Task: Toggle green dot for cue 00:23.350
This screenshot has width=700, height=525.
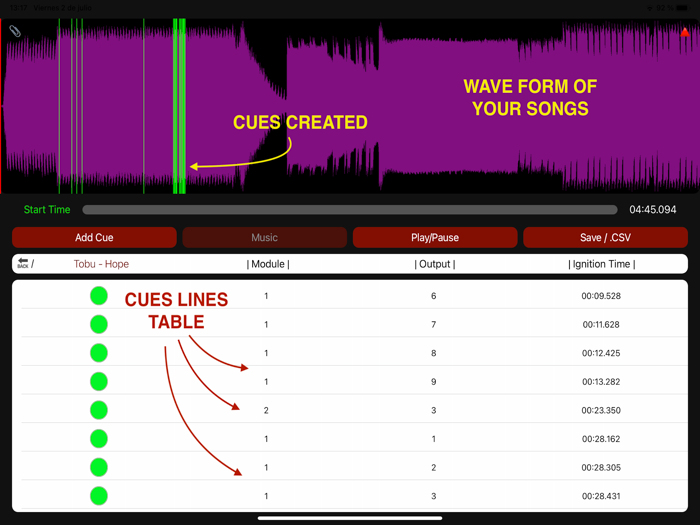Action: pos(99,410)
